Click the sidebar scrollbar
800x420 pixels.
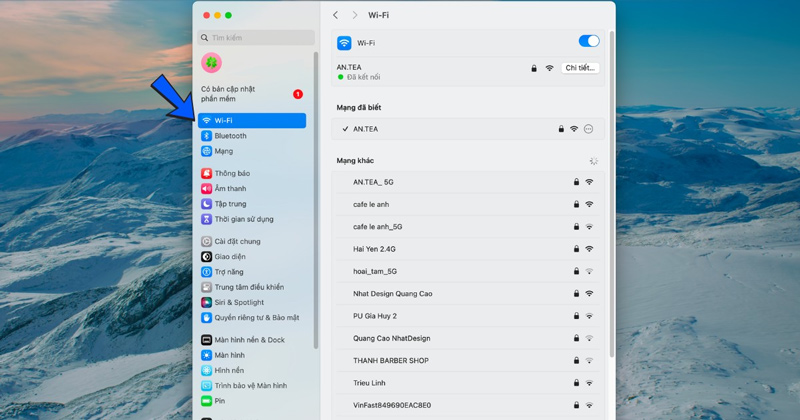316,200
